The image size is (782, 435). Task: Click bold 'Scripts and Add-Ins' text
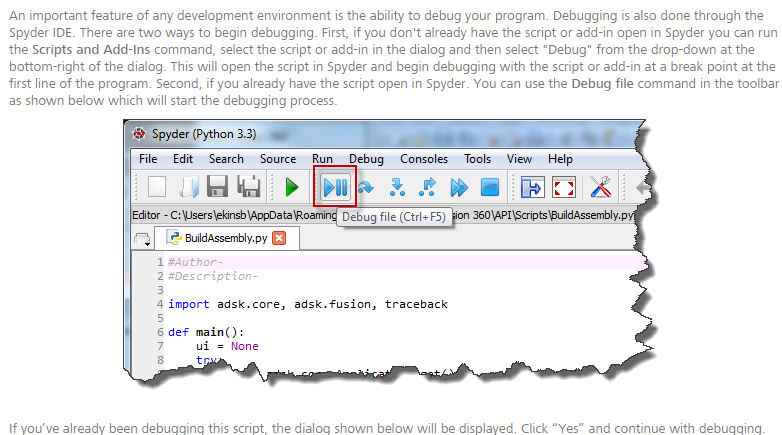pyautogui.click(x=91, y=49)
